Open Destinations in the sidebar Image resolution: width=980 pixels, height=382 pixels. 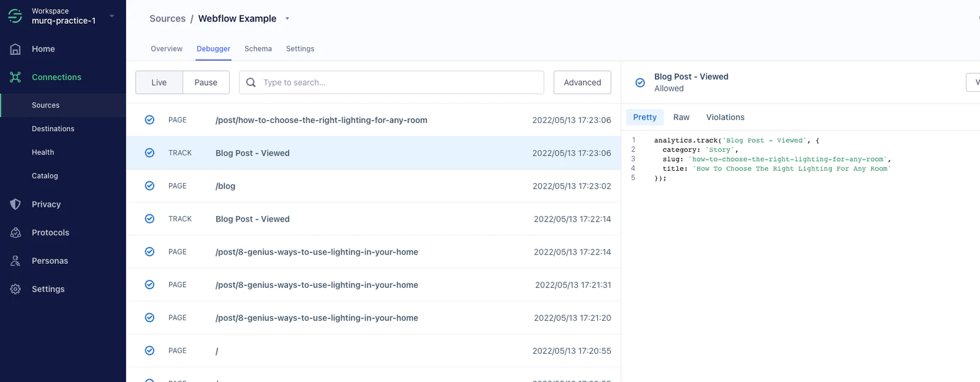[x=53, y=129]
